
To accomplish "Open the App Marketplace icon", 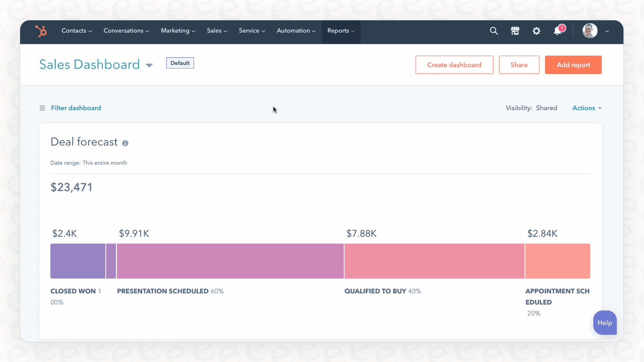I will click(x=515, y=31).
